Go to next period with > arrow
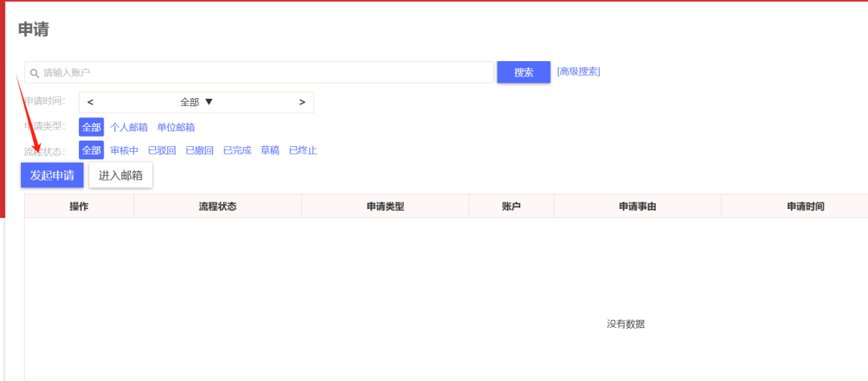Image resolution: width=868 pixels, height=381 pixels. point(302,102)
